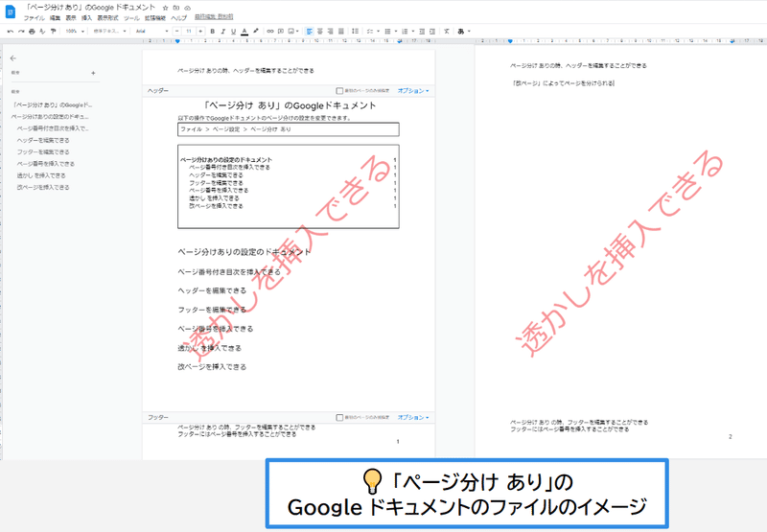Viewport: 767px width, 532px height.
Task: Click the numbered list icon
Action: tap(405, 32)
